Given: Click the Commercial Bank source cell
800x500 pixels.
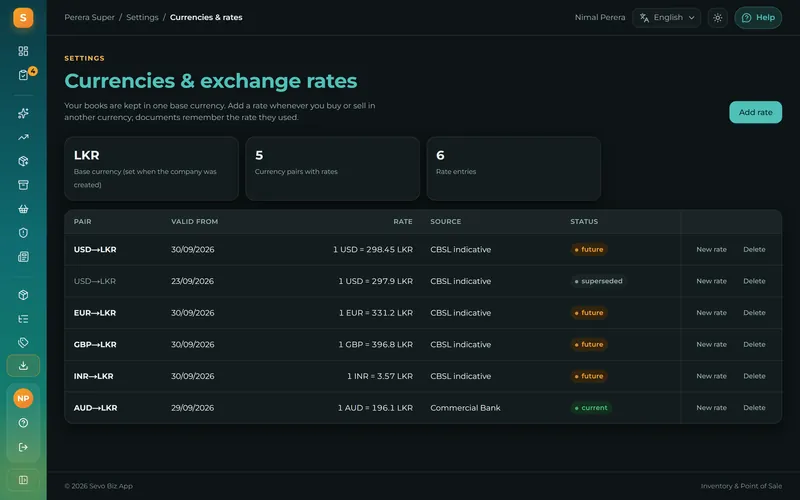Looking at the screenshot, I should click(x=465, y=408).
